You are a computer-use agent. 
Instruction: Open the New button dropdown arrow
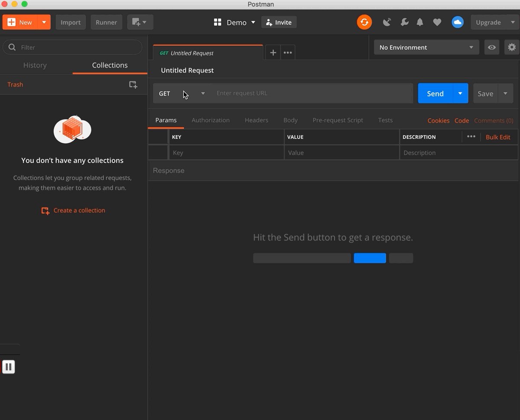[44, 22]
